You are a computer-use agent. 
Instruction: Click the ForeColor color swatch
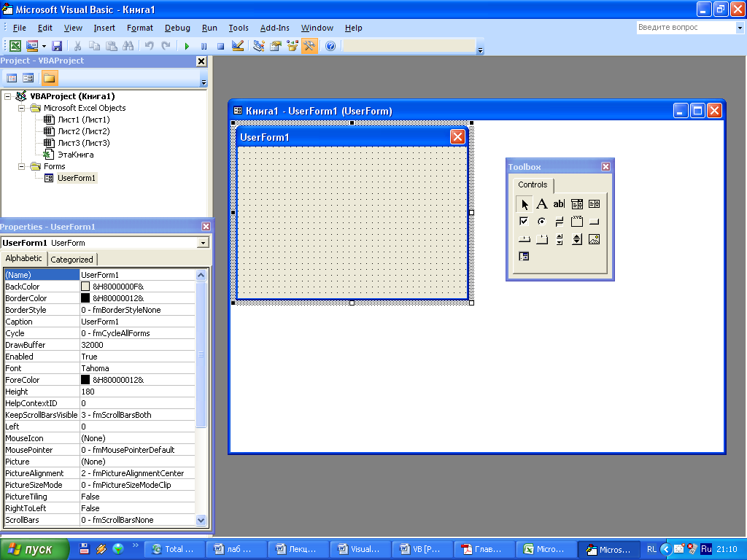pyautogui.click(x=85, y=380)
